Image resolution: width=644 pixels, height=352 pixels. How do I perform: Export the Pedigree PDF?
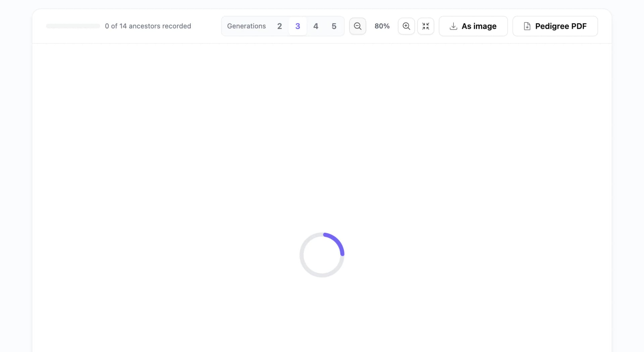coord(555,26)
